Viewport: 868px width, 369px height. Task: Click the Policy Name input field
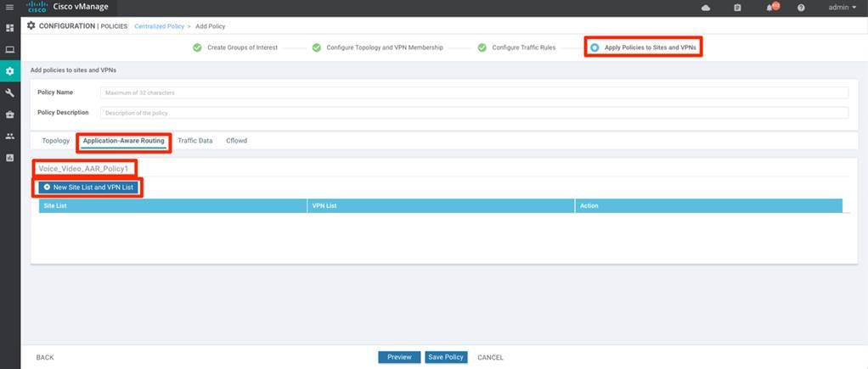click(475, 92)
